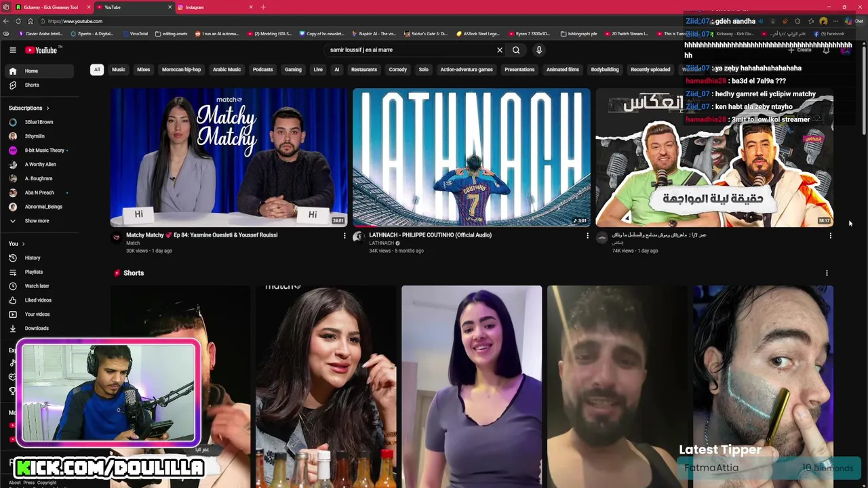Open the Matchy Matchy video thumbnail
Image resolution: width=868 pixels, height=488 pixels.
[229, 157]
